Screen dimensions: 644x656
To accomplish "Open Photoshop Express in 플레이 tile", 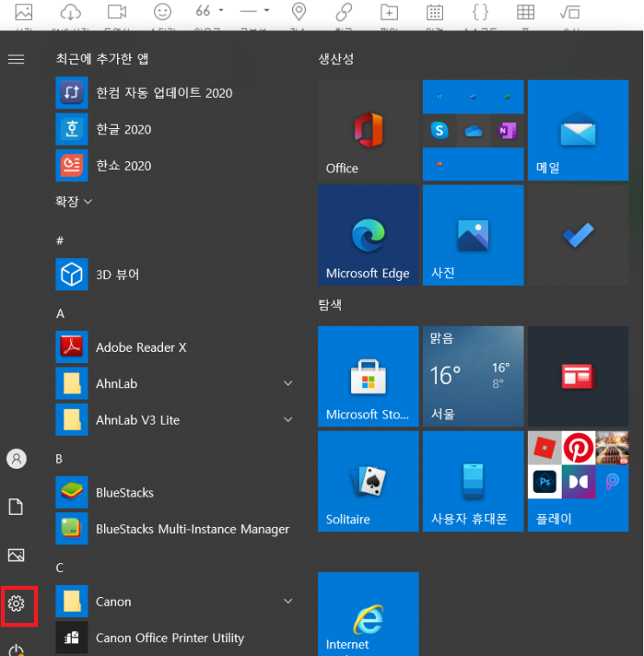I will 544,482.
